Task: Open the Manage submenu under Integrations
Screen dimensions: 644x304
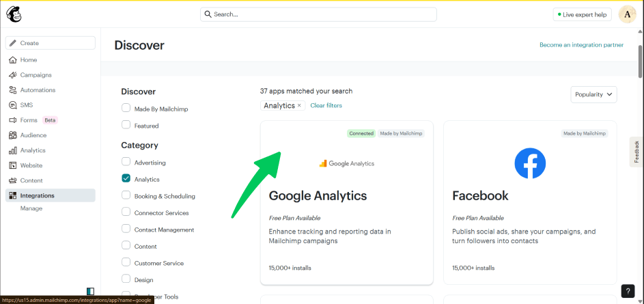Action: [x=31, y=208]
